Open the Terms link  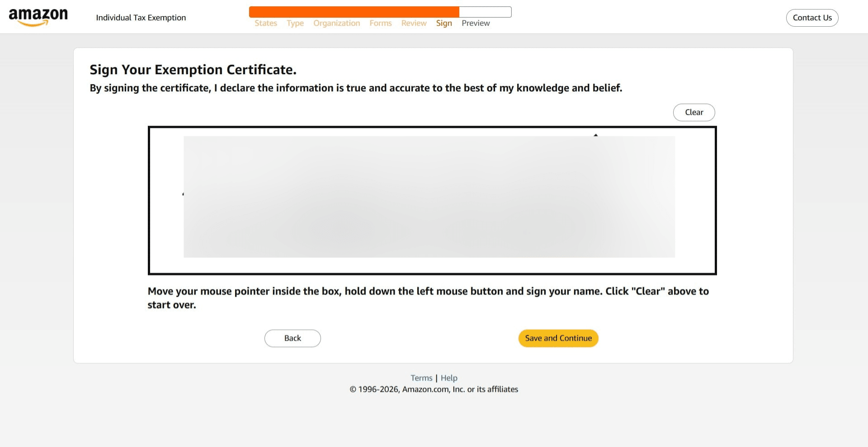(x=421, y=378)
